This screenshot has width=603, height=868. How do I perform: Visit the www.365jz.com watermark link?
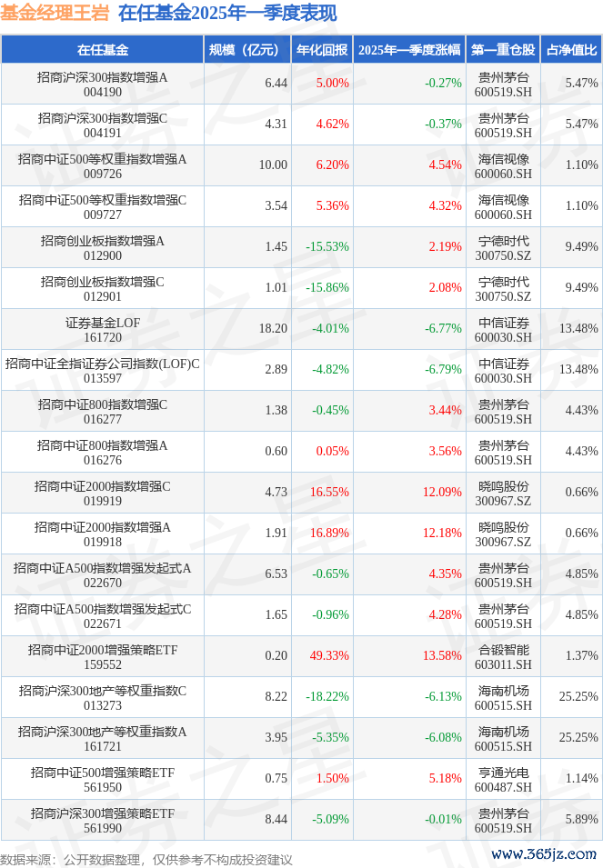[x=543, y=854]
